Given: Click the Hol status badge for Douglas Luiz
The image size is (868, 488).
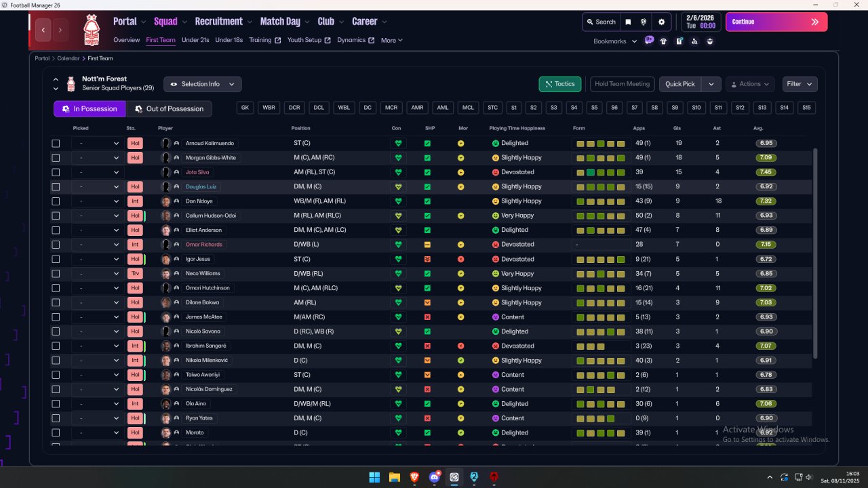Looking at the screenshot, I should point(135,187).
